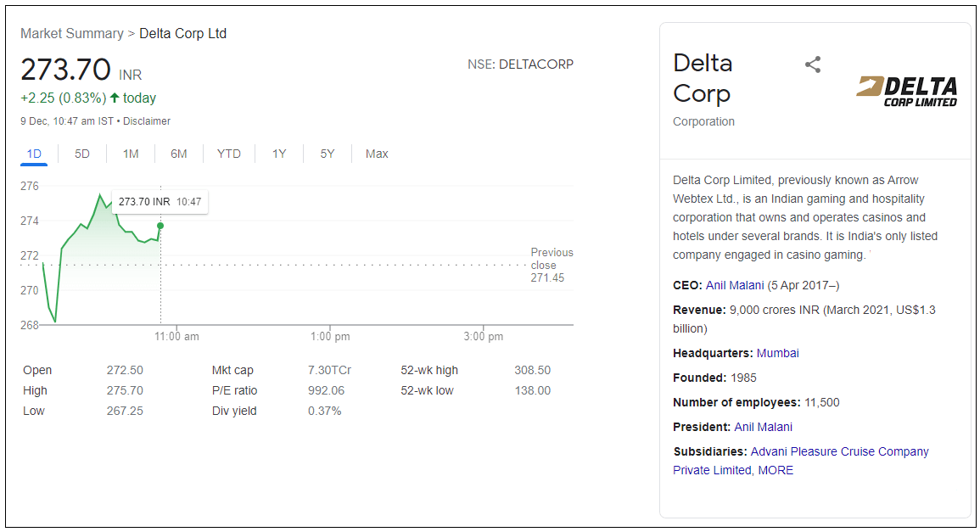Click the Corporation subtitle
This screenshot has height=532, width=980.
pos(703,121)
